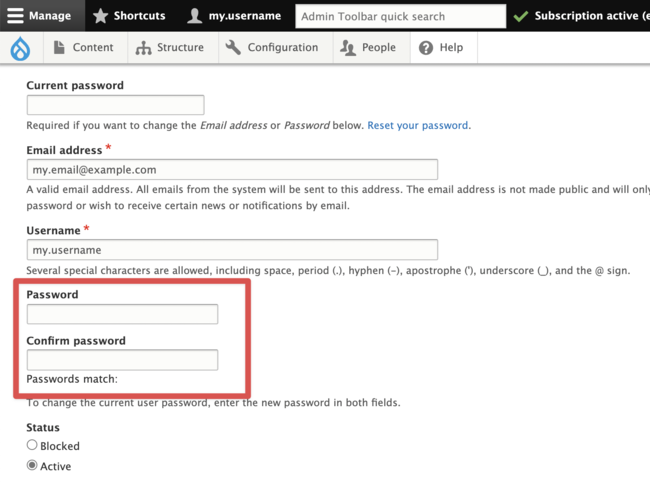The image size is (650, 484).
Task: Click the Help question mark icon
Action: tap(426, 48)
